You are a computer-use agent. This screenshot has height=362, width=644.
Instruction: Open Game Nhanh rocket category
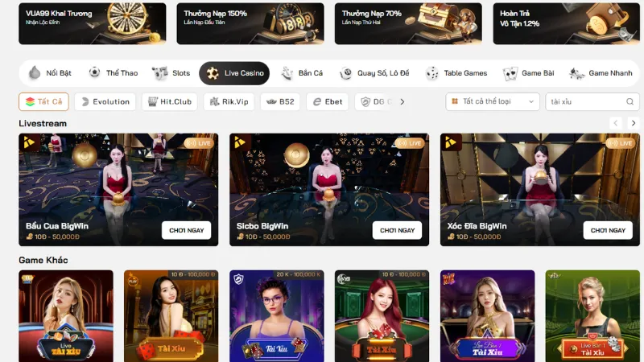601,73
